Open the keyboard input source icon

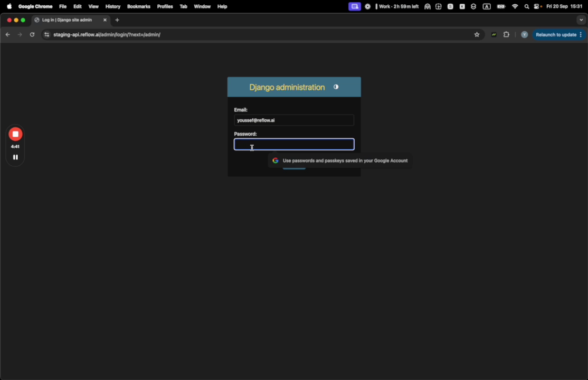pyautogui.click(x=486, y=6)
